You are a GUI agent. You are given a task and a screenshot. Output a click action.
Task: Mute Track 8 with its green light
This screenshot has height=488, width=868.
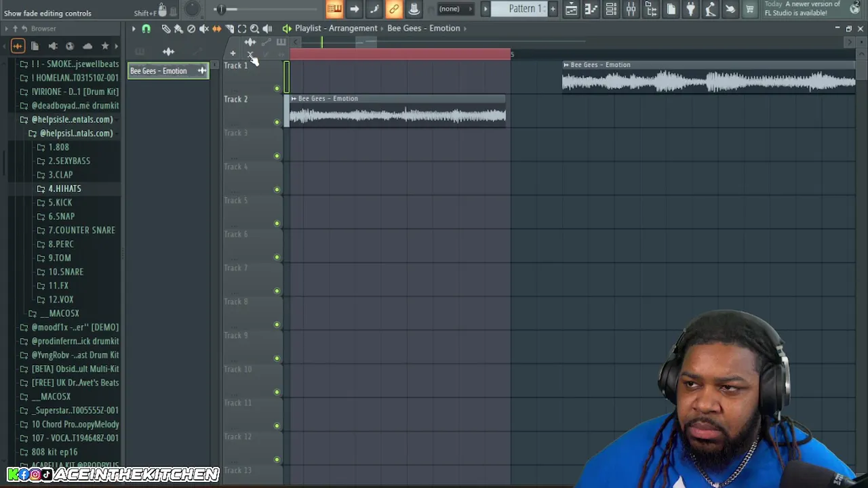277,325
